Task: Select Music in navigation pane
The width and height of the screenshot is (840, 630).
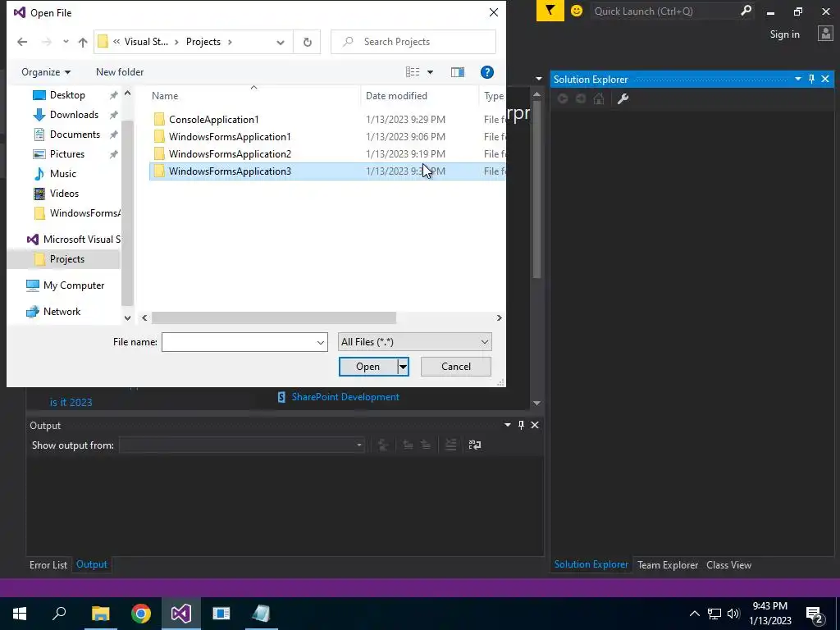Action: tap(62, 174)
